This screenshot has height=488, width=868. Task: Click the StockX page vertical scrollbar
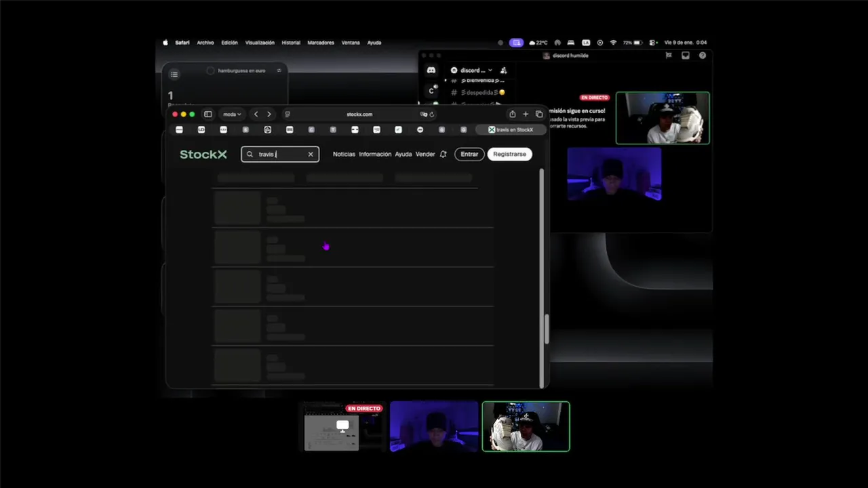542,278
